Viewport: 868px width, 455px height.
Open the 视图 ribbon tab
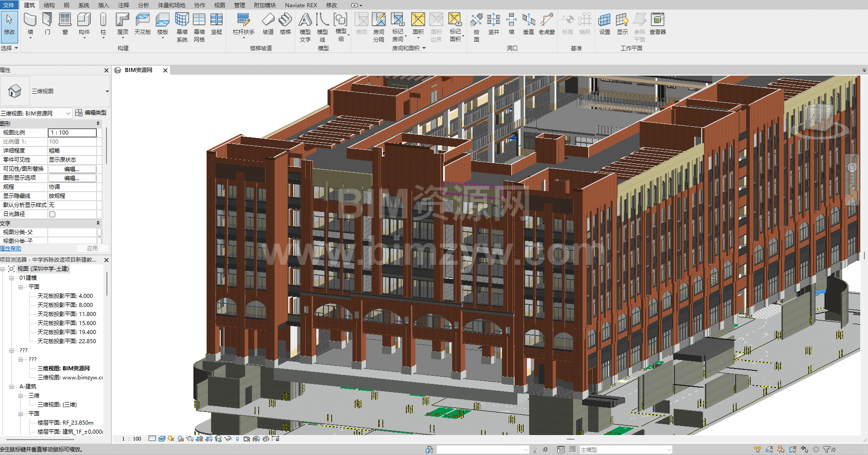[x=220, y=5]
